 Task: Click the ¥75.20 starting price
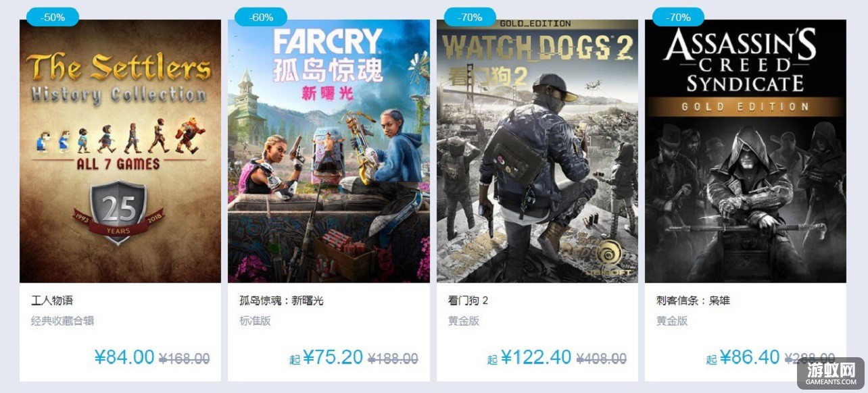[333, 357]
